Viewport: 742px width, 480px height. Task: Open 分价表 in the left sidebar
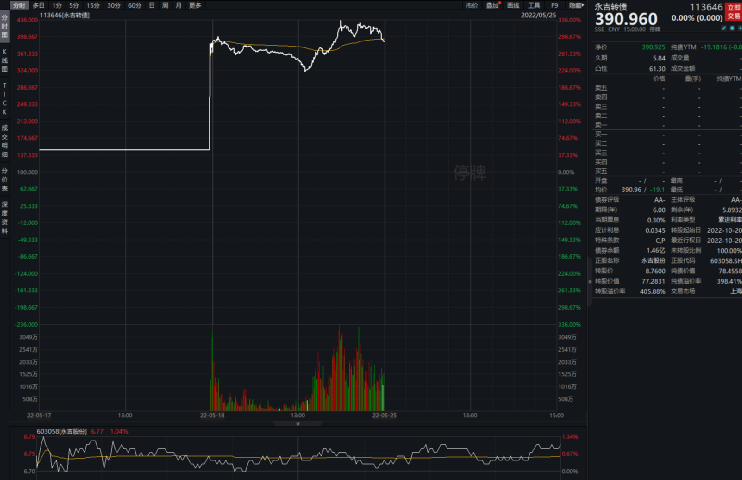[x=5, y=177]
